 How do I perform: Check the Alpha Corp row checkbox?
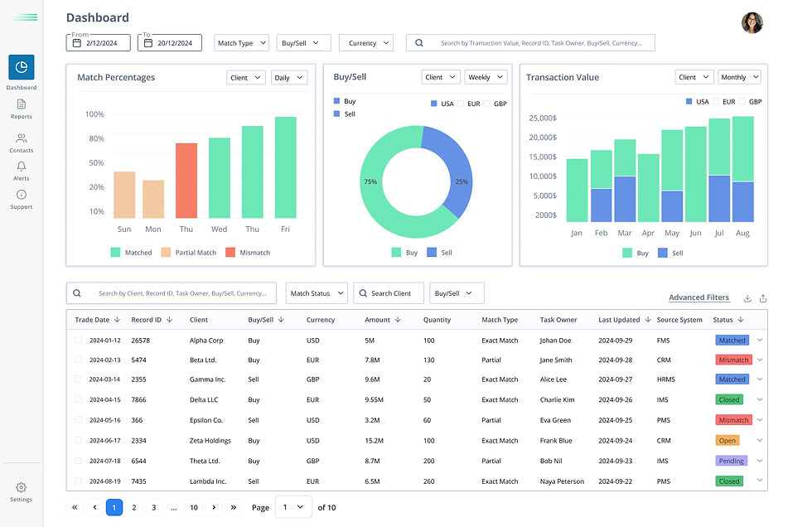click(78, 340)
